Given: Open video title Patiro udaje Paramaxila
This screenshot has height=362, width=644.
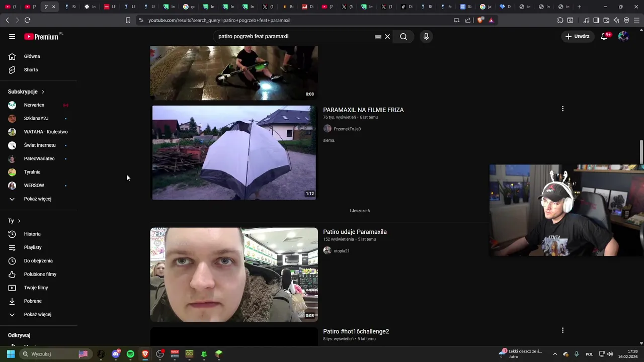Looking at the screenshot, I should tap(355, 232).
